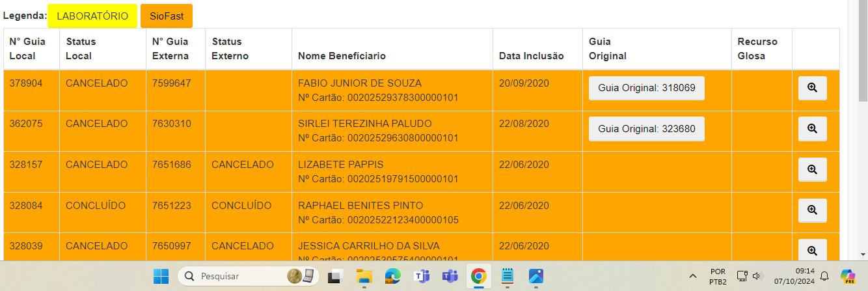Show hidden system tray icons

(x=692, y=276)
